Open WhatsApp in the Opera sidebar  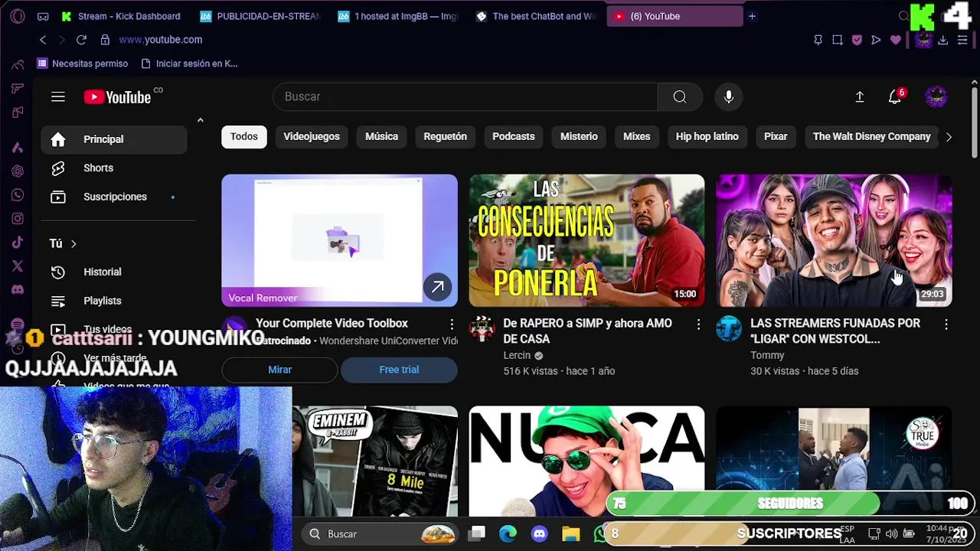[18, 195]
